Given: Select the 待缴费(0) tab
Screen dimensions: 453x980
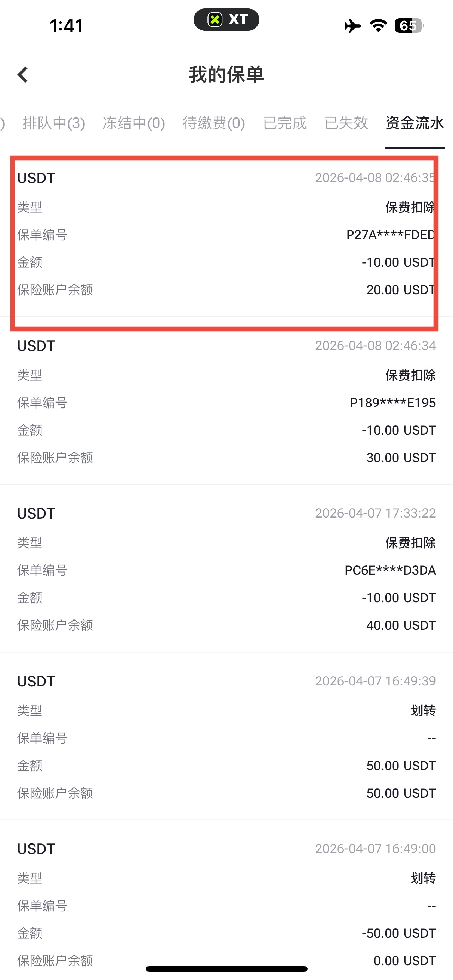Looking at the screenshot, I should pyautogui.click(x=214, y=123).
